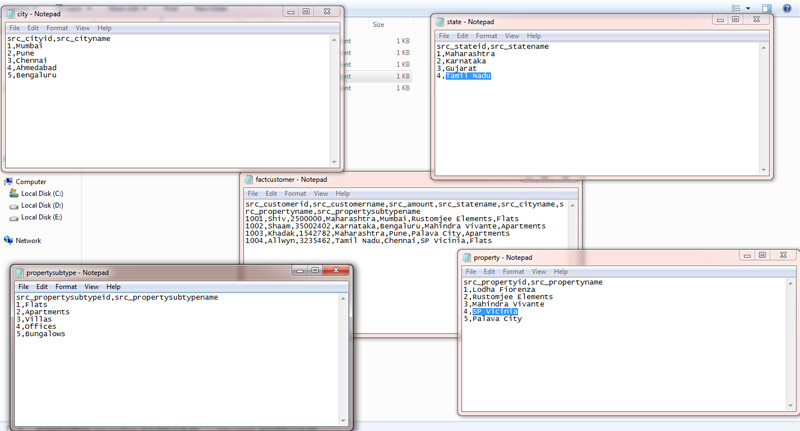Image resolution: width=800 pixels, height=431 pixels.
Task: Open Edit menu in property Notepad
Action: coord(489,272)
